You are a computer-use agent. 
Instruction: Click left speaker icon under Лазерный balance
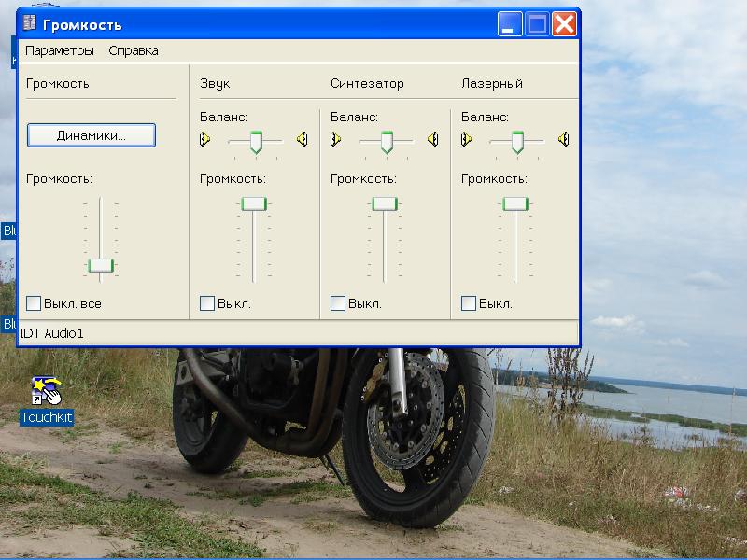pos(467,139)
